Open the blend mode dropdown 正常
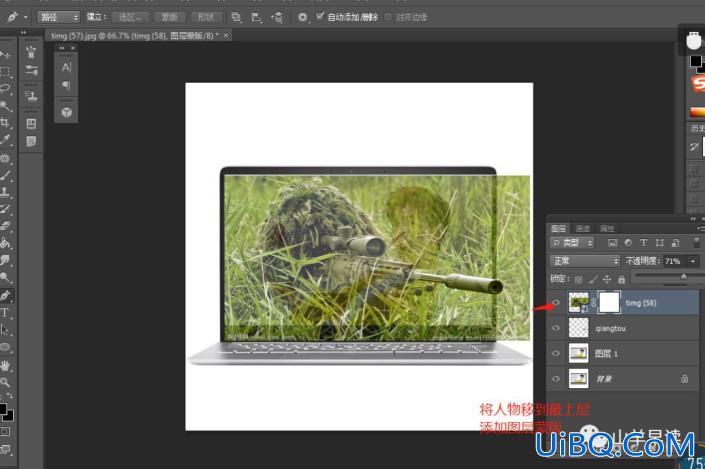 (585, 261)
